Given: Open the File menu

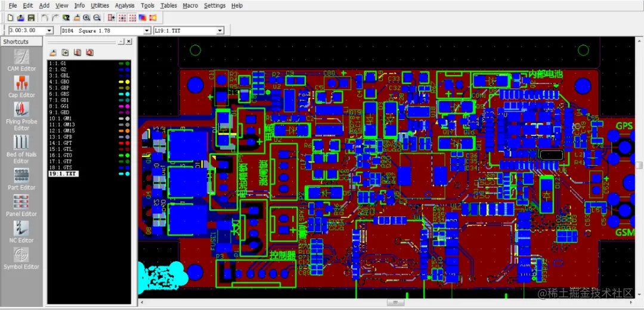Looking at the screenshot, I should point(13,6).
